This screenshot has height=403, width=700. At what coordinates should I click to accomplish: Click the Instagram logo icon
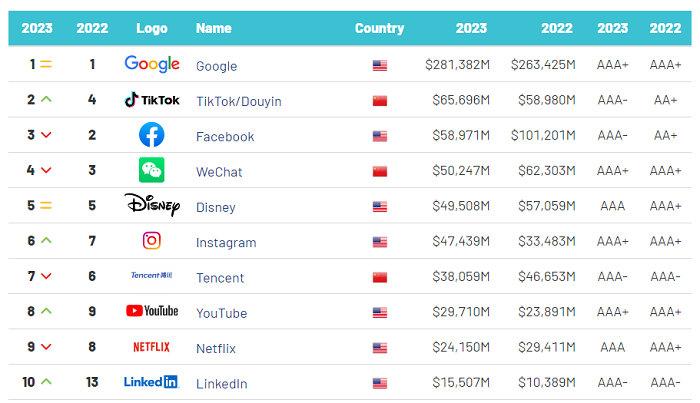[151, 241]
